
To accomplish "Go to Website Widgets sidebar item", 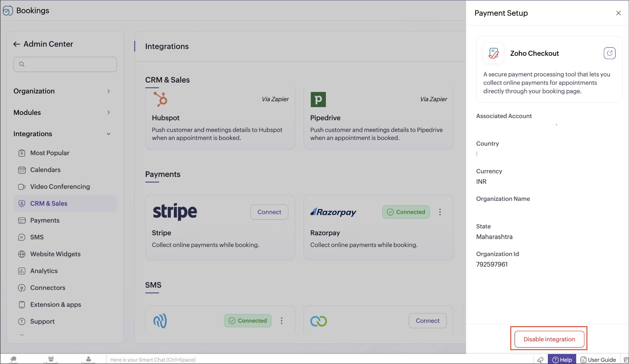I will [x=55, y=254].
